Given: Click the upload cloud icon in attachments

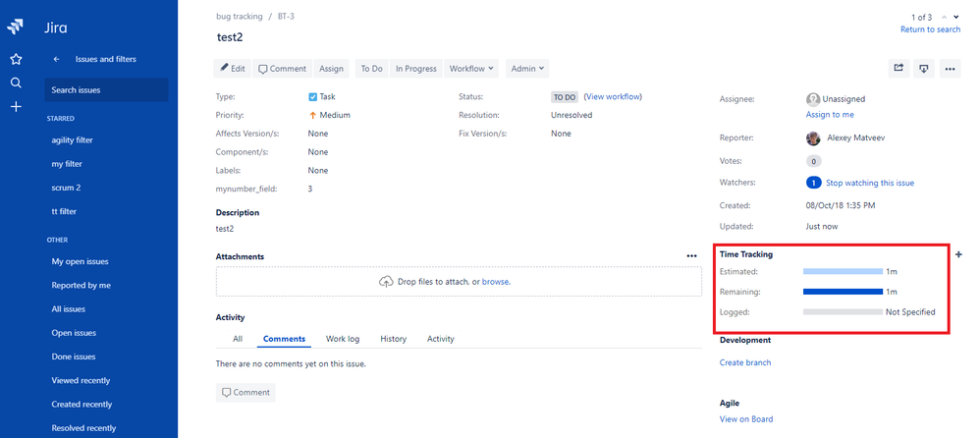Looking at the screenshot, I should click(x=386, y=282).
